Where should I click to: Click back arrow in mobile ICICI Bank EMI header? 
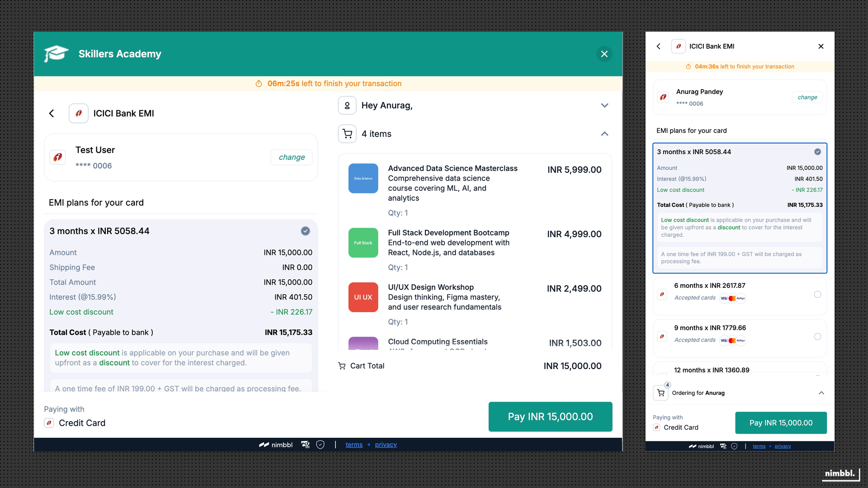pos(659,46)
